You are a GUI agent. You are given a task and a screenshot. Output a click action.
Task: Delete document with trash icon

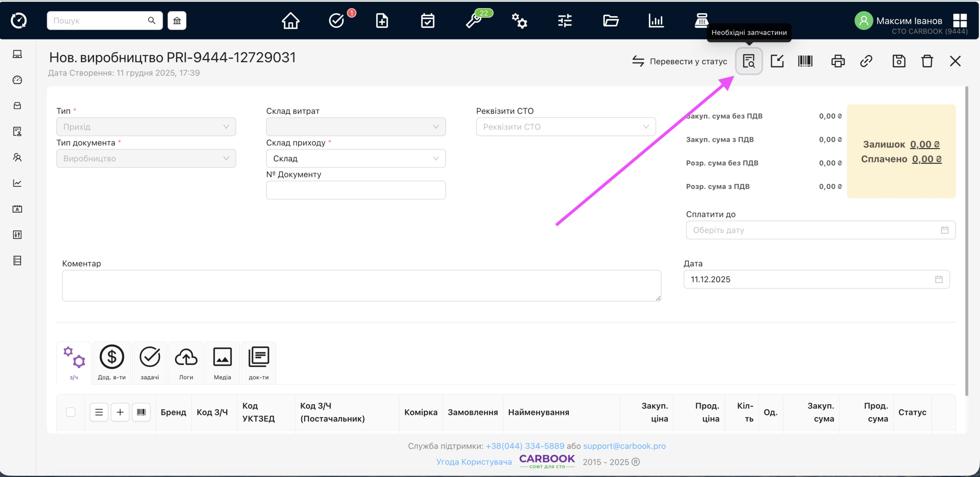click(x=927, y=61)
